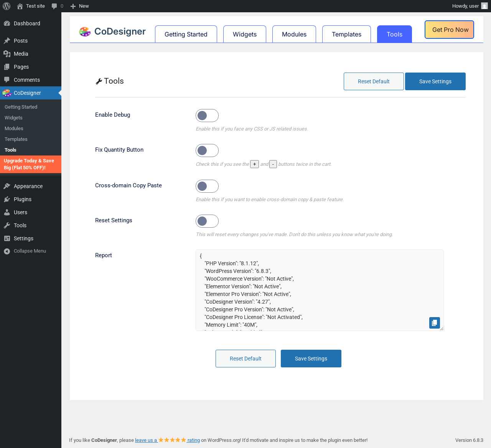
Task: Select Tools in CoDesigner submenu
Action: tap(31, 150)
